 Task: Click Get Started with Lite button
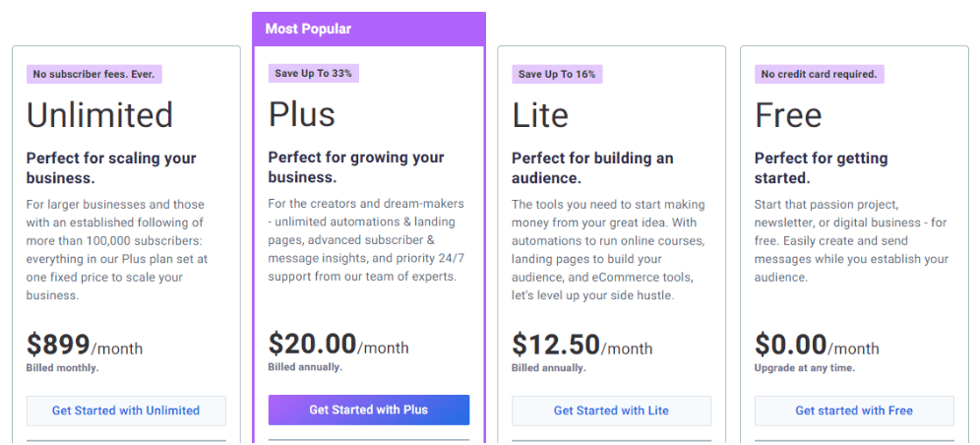(611, 411)
